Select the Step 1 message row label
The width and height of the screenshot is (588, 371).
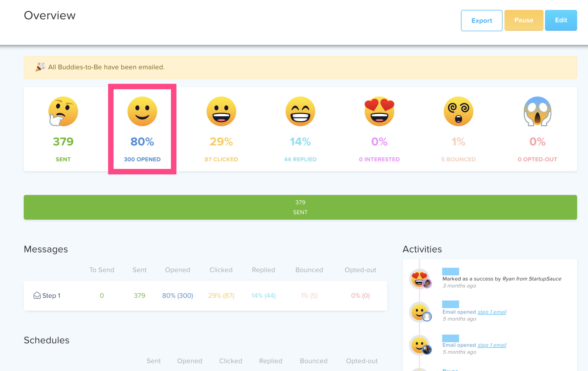click(x=51, y=296)
